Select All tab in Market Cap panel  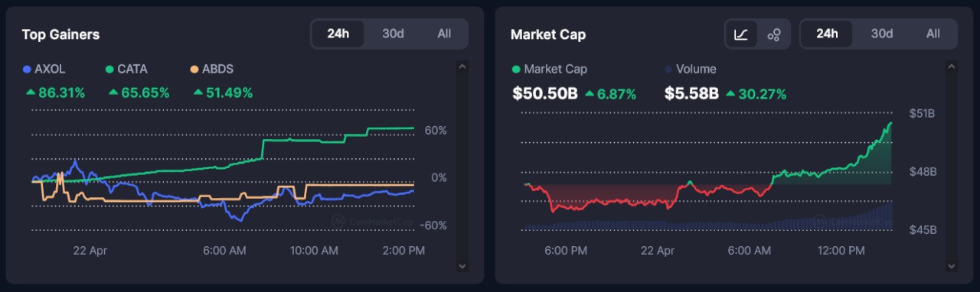933,34
